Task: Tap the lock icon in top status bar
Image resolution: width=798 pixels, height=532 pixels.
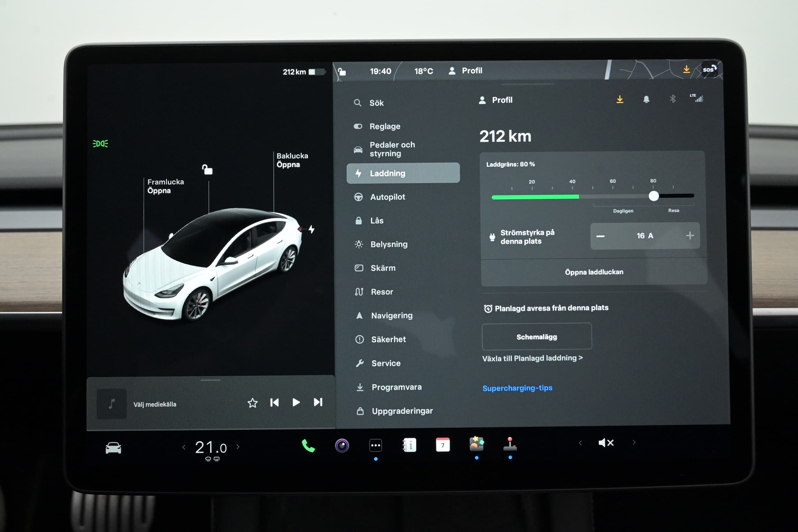Action: 342,71
